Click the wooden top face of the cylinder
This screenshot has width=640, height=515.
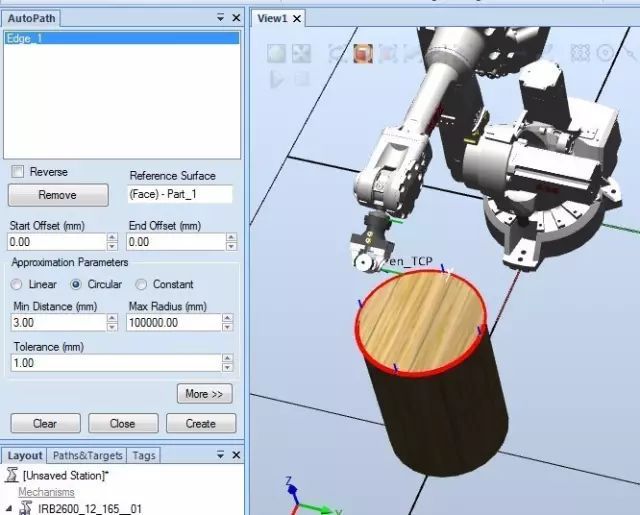pos(420,322)
